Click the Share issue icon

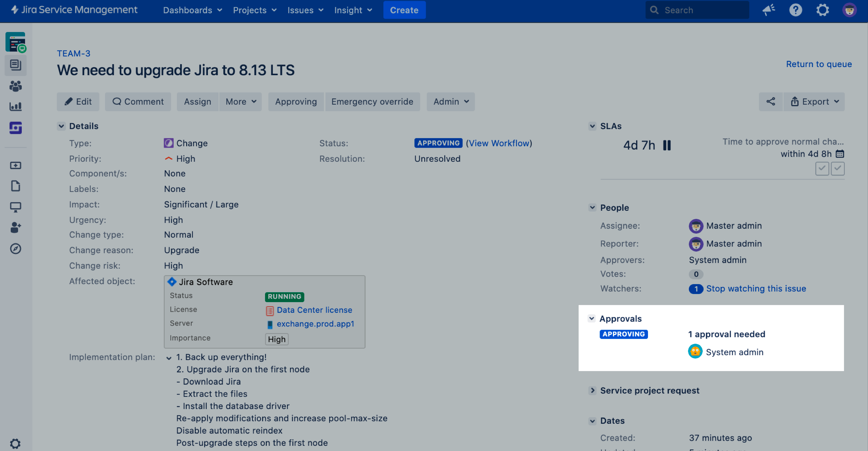771,102
